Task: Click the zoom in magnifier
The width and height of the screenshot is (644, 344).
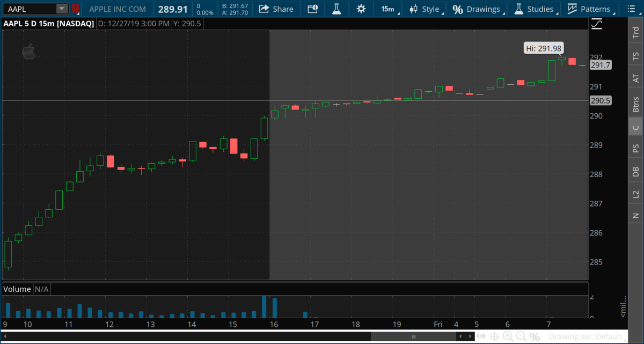Action: point(508,336)
